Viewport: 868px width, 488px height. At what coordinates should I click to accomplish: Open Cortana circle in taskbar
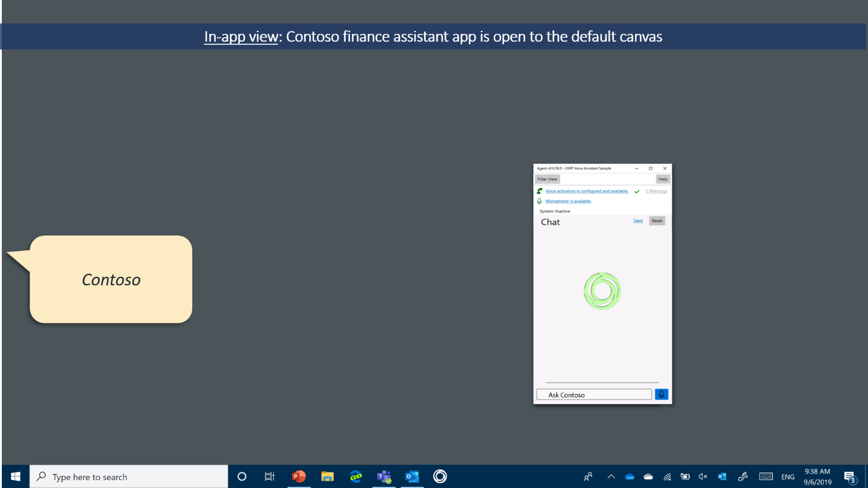coord(241,476)
